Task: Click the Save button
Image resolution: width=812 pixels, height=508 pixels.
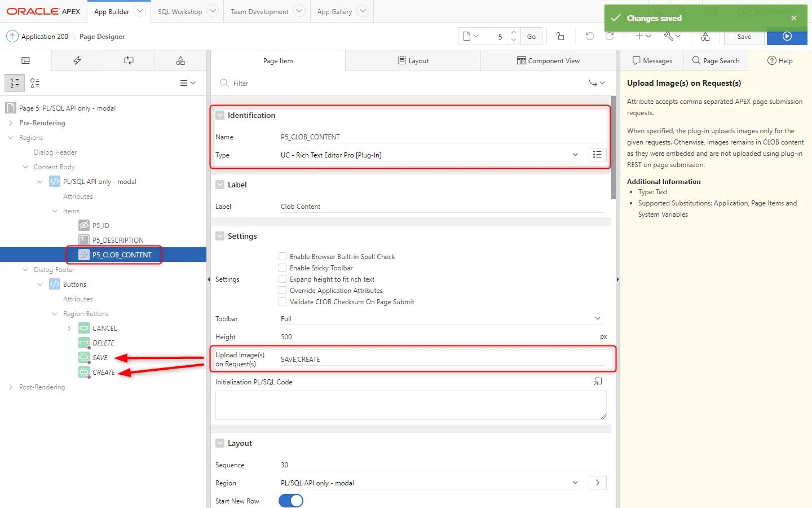Action: coord(744,37)
